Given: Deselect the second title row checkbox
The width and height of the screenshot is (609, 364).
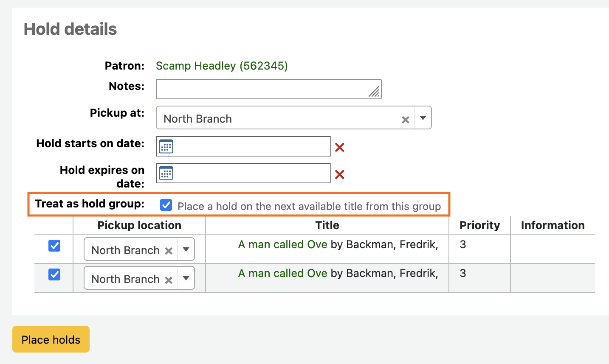Looking at the screenshot, I should click(x=54, y=274).
